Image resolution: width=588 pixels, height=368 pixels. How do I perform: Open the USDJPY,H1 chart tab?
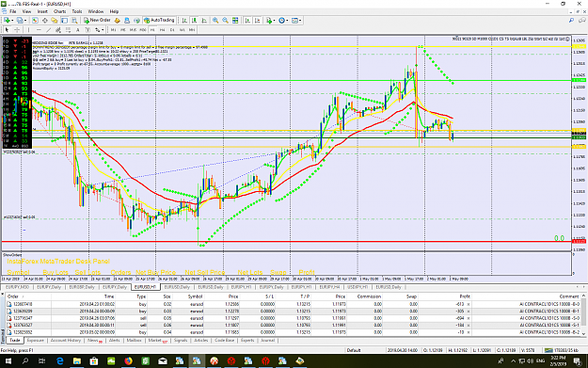click(358, 287)
